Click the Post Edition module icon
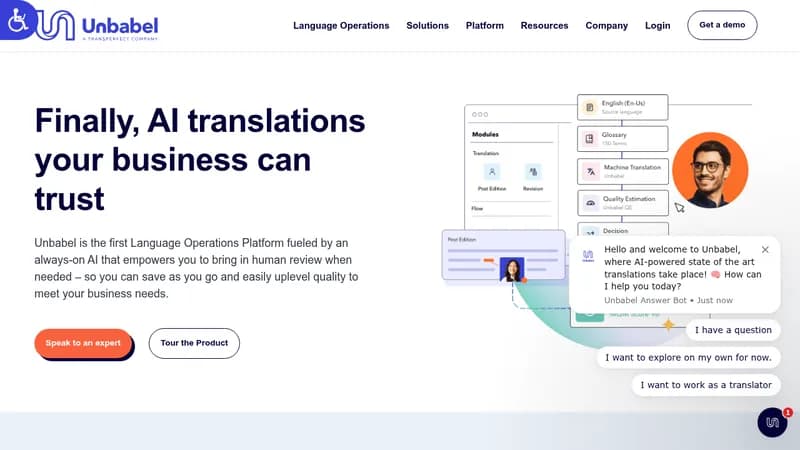This screenshot has height=450, width=800. [x=492, y=172]
